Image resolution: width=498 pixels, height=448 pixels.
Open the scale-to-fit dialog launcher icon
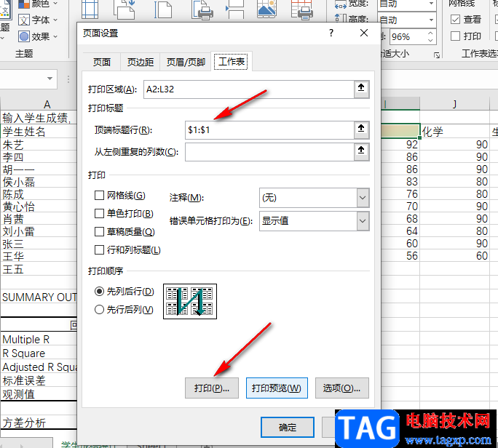click(x=437, y=55)
